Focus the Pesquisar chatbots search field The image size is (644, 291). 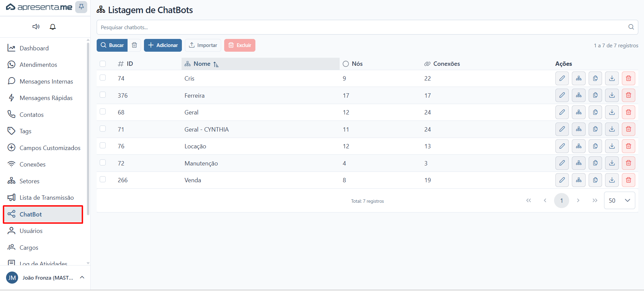point(367,27)
